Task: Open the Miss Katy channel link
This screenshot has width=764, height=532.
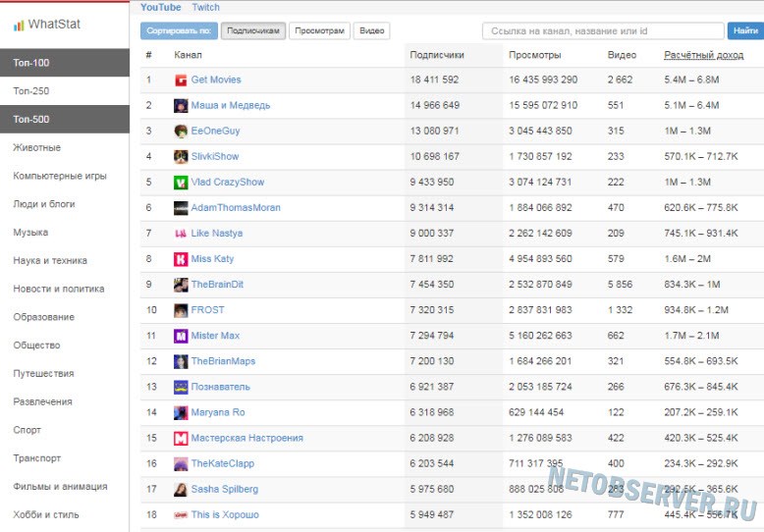Action: pyautogui.click(x=212, y=259)
